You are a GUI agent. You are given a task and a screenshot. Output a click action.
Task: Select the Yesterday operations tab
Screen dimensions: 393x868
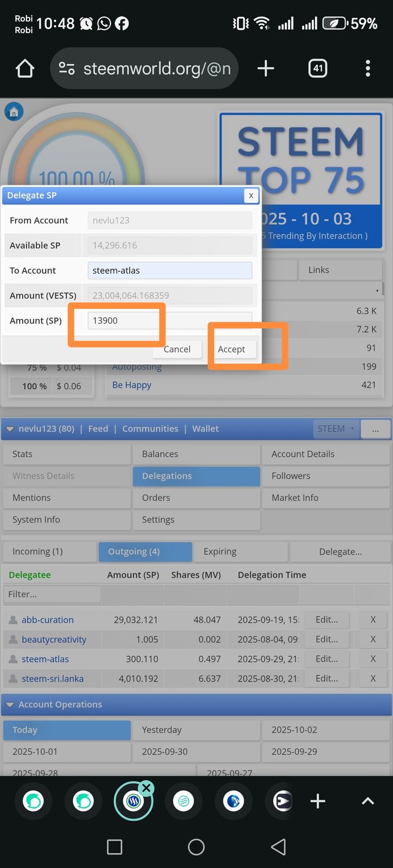point(196,730)
